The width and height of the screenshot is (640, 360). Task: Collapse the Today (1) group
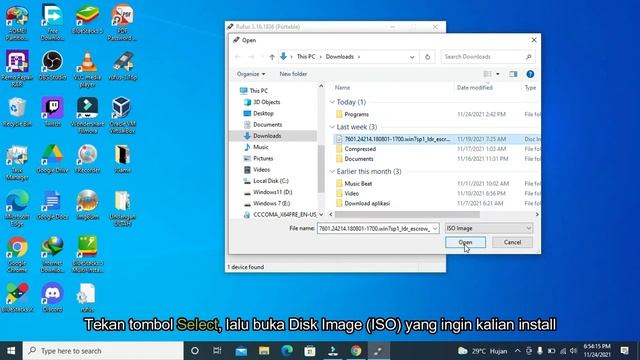[332, 102]
